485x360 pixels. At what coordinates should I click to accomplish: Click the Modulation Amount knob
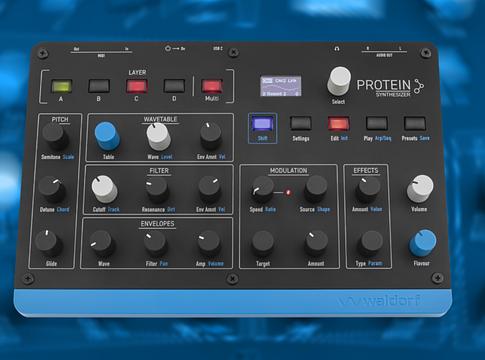pos(317,244)
